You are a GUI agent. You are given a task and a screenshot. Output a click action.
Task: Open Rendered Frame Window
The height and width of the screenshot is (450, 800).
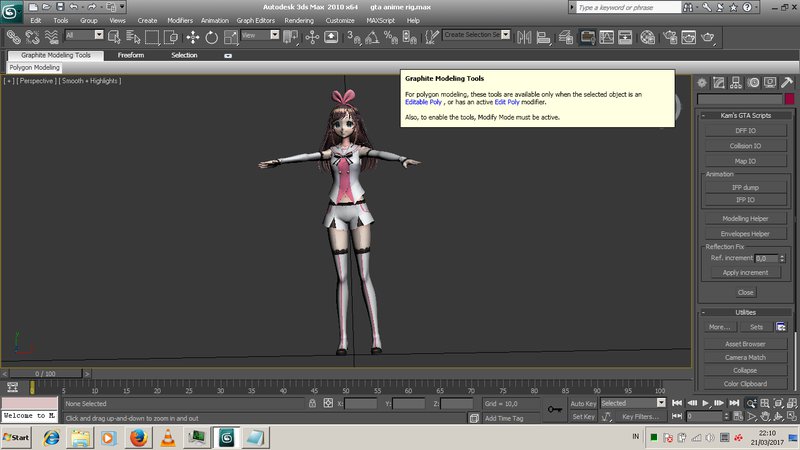688,37
